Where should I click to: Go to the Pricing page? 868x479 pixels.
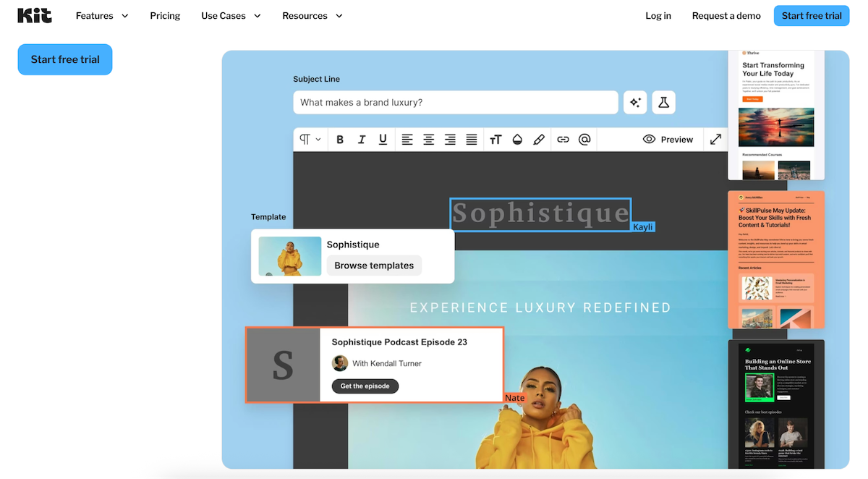coord(165,16)
